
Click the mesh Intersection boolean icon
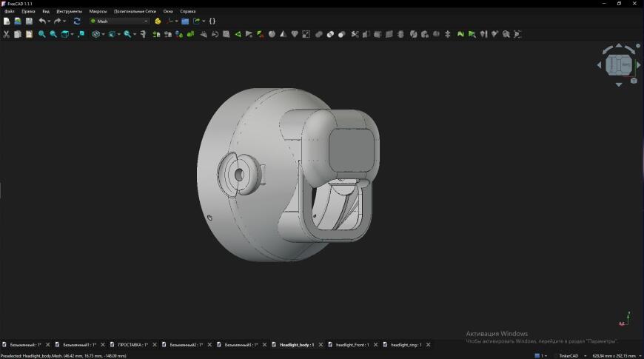(x=331, y=34)
